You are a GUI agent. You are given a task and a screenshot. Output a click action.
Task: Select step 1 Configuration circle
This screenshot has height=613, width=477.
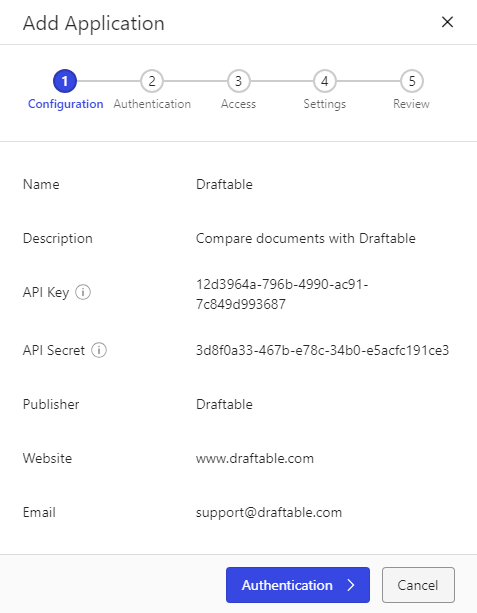[x=65, y=81]
